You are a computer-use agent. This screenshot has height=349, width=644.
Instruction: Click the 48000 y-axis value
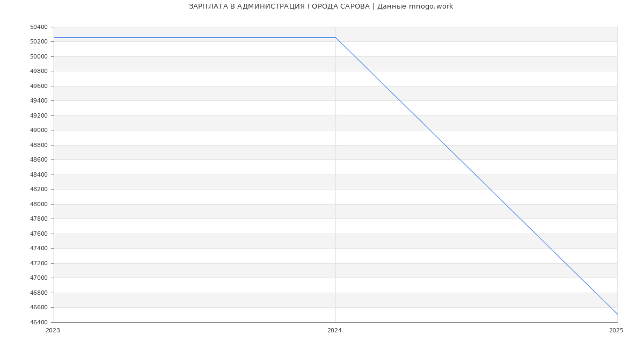pos(39,204)
